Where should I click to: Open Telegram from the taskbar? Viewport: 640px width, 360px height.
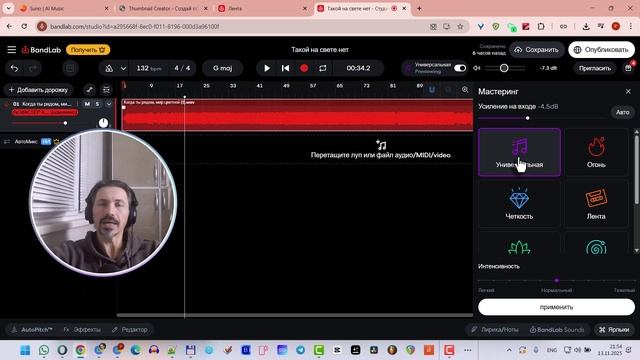point(300,350)
